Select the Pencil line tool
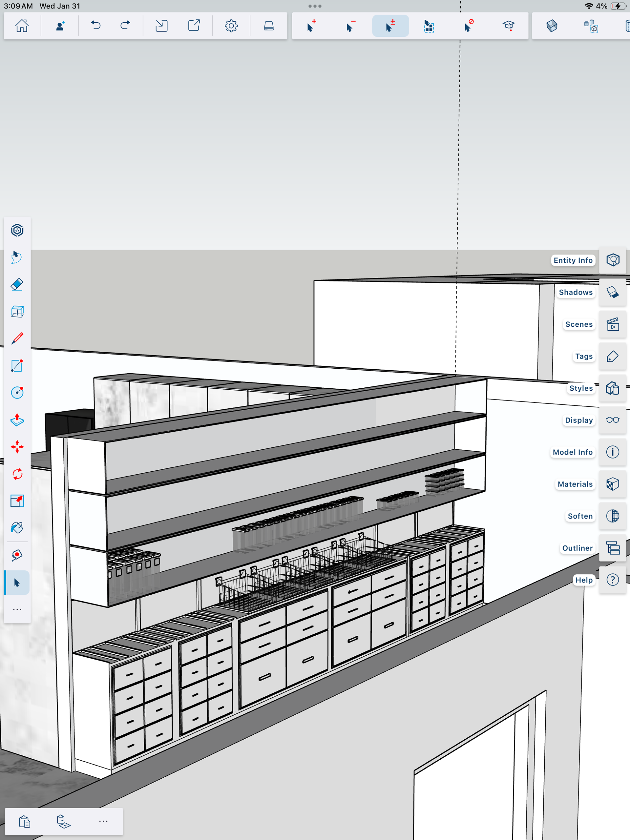The width and height of the screenshot is (630, 840). point(17,338)
